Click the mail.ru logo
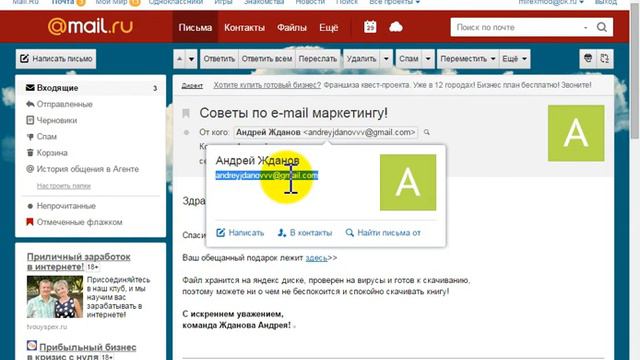This screenshot has width=640, height=360. [90, 27]
